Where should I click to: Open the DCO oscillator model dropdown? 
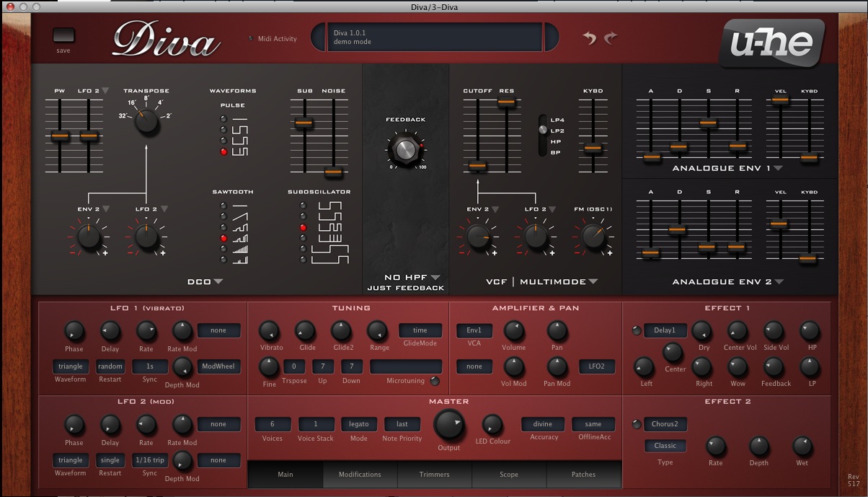[x=205, y=282]
